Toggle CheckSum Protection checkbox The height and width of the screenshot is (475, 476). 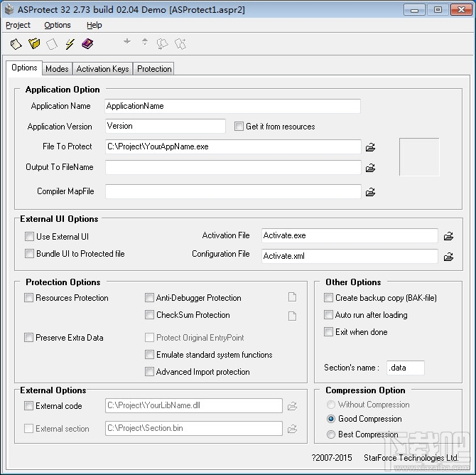tap(149, 315)
